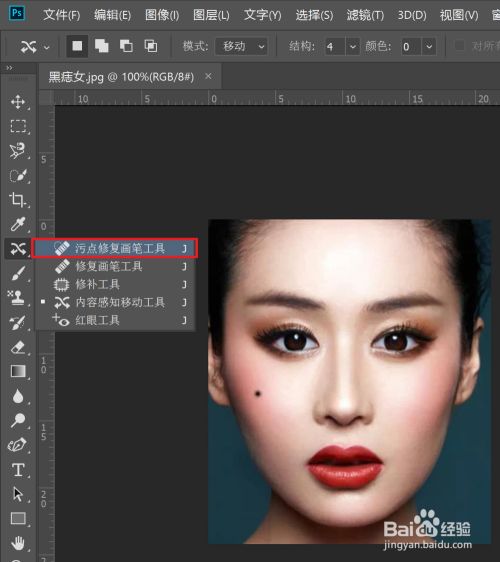Screen dimensions: 500x562
Task: Click the 结构 value input field
Action: click(x=335, y=47)
